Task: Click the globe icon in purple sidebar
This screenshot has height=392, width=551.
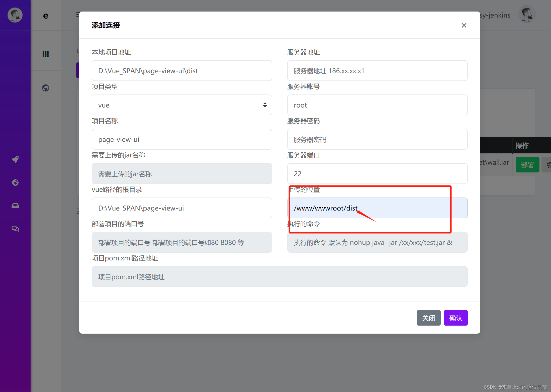Action: 15,182
